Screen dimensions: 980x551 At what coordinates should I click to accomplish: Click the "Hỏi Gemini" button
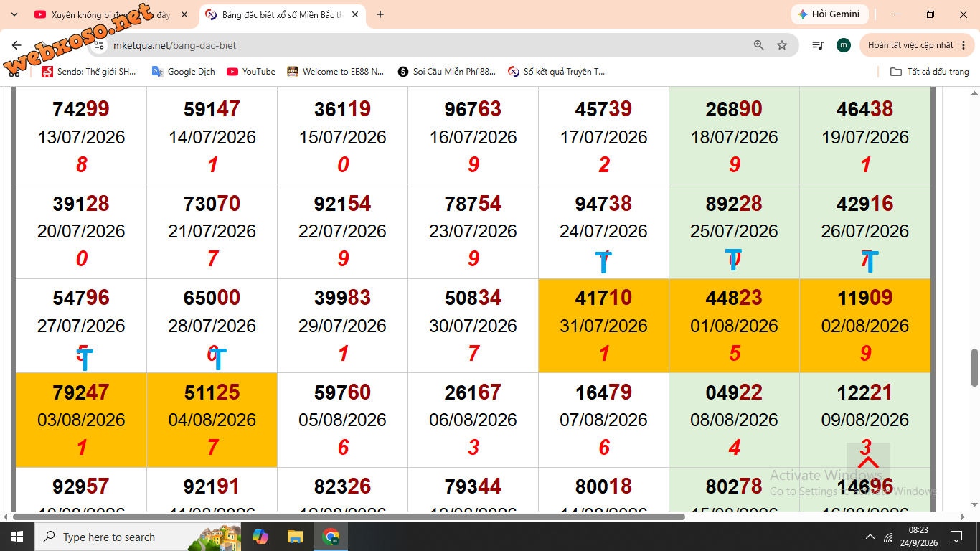click(830, 14)
